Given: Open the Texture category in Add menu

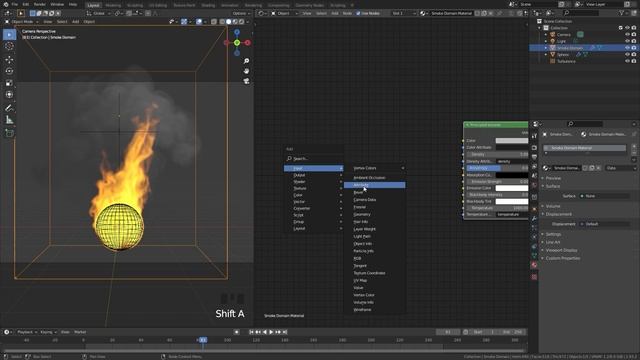Looking at the screenshot, I should (x=313, y=189).
